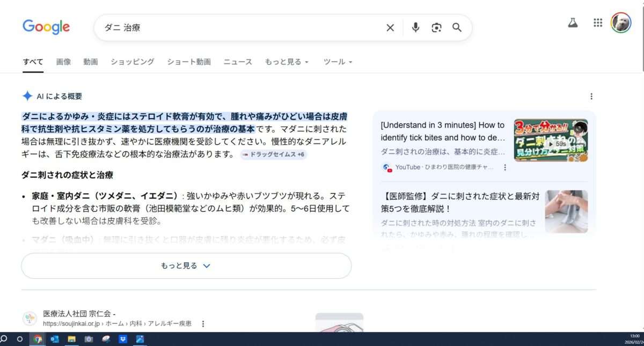The height and width of the screenshot is (346, 644).
Task: Open the ツール dropdown
Action: 338,62
